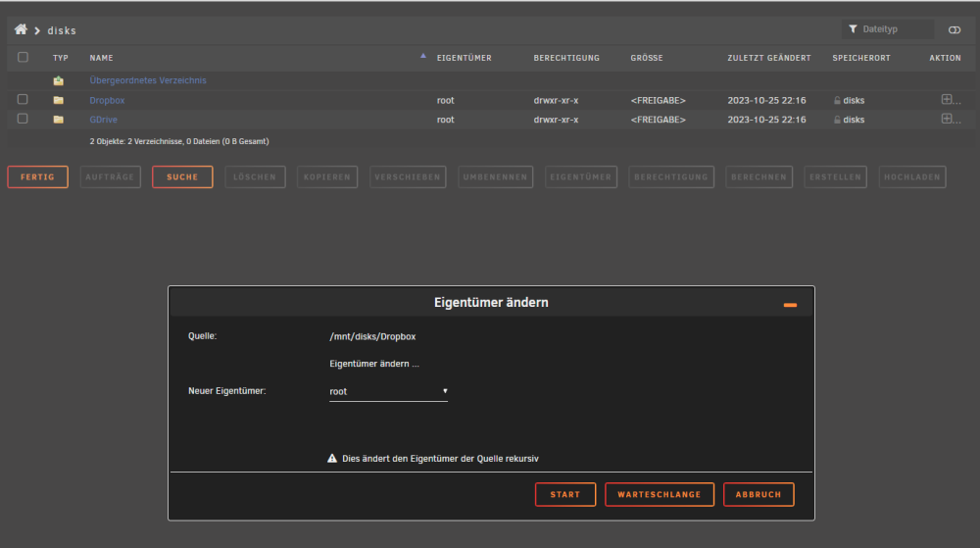The height and width of the screenshot is (548, 980).
Task: Click the sort arrow in Name column
Action: click(x=423, y=56)
